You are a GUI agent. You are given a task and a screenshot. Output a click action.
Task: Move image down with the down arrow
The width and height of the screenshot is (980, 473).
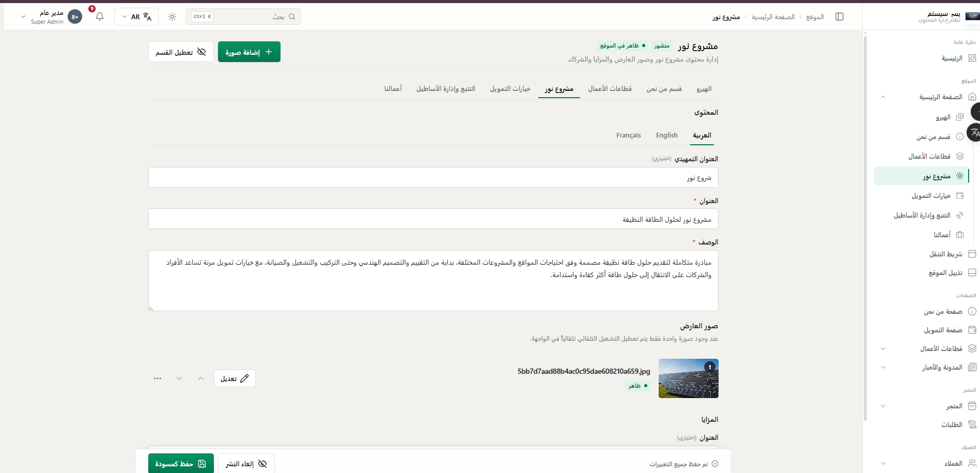pyautogui.click(x=179, y=378)
